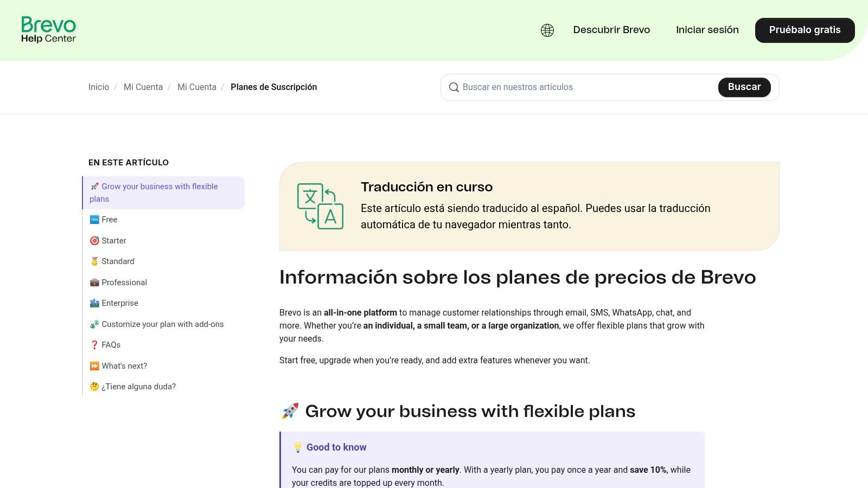Click the Buscar search button
Image resolution: width=868 pixels, height=488 pixels.
(744, 87)
